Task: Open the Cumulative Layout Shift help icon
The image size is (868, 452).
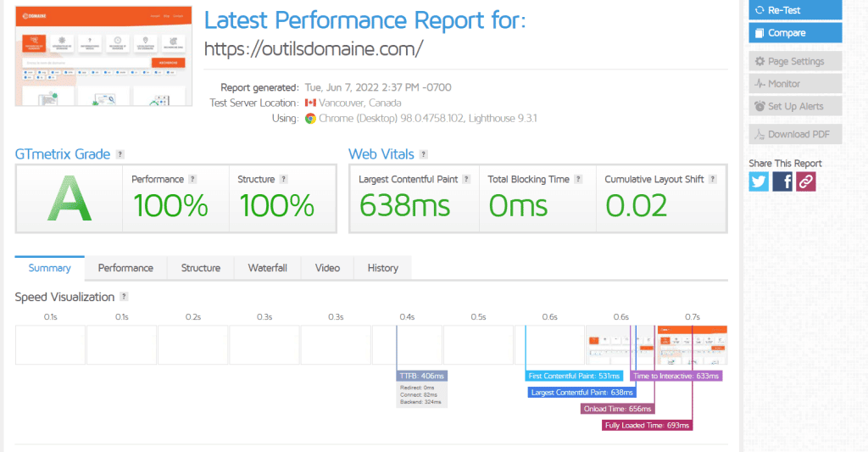Action: 712,179
